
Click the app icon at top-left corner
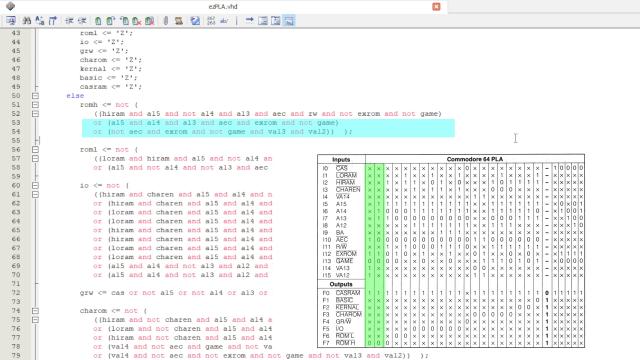pos(11,6)
